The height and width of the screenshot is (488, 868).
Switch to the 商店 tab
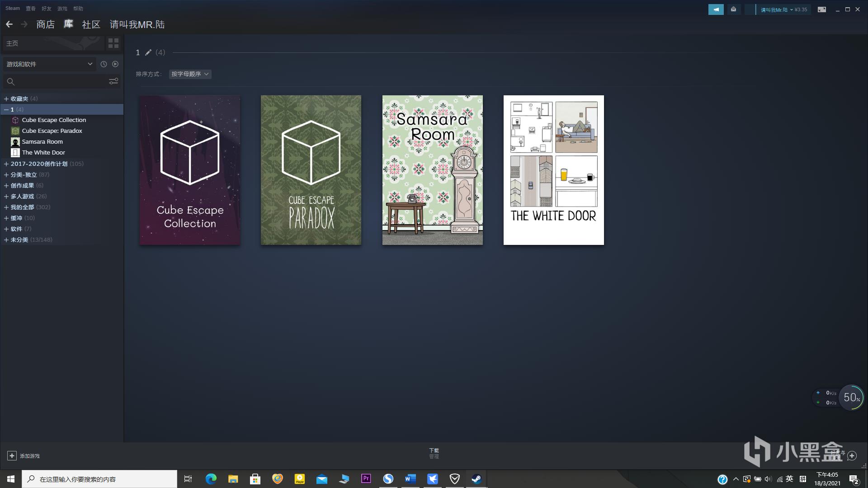(x=45, y=24)
